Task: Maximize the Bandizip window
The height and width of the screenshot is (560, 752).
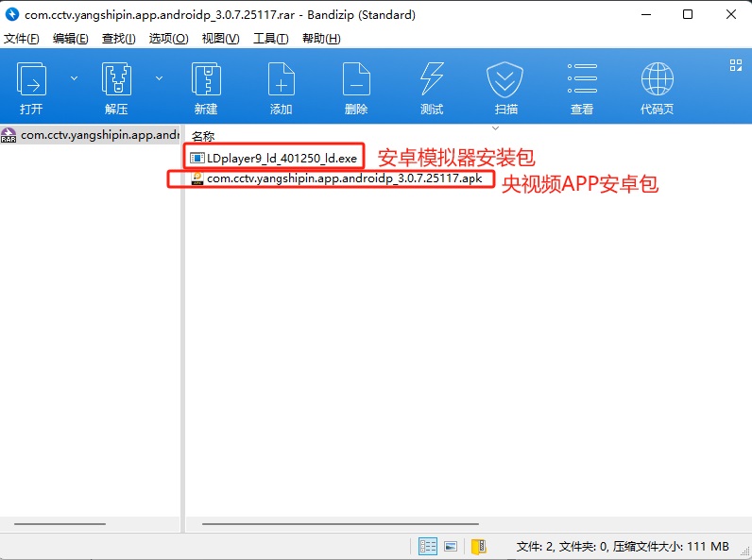Action: pyautogui.click(x=688, y=14)
